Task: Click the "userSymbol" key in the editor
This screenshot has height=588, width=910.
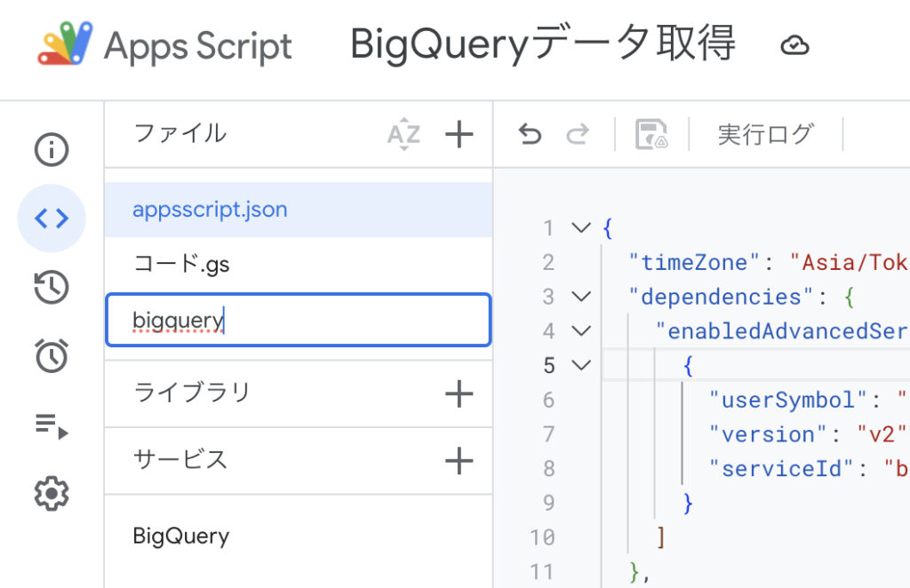Action: 788,400
